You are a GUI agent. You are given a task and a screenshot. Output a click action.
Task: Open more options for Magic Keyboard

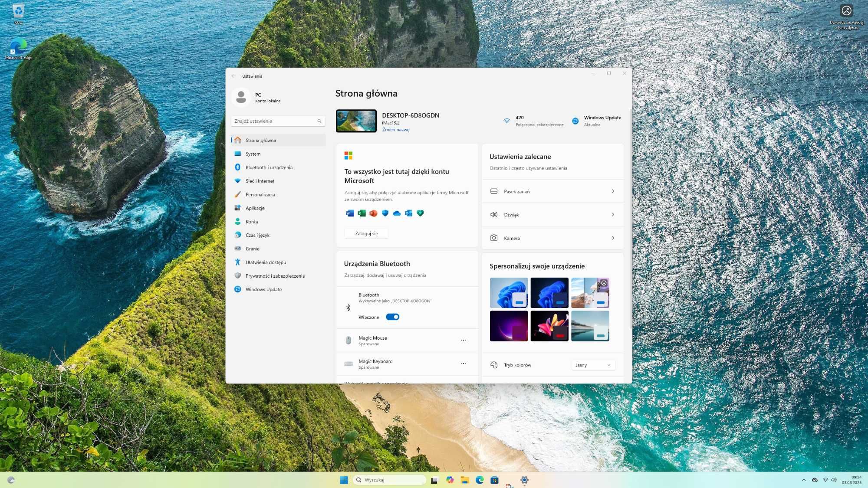pyautogui.click(x=464, y=364)
